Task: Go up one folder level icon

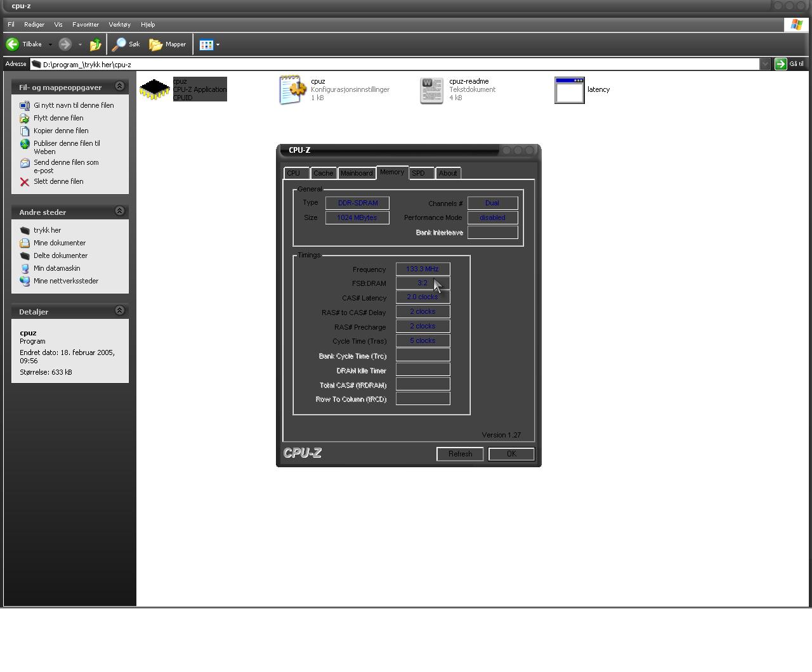Action: (x=95, y=44)
